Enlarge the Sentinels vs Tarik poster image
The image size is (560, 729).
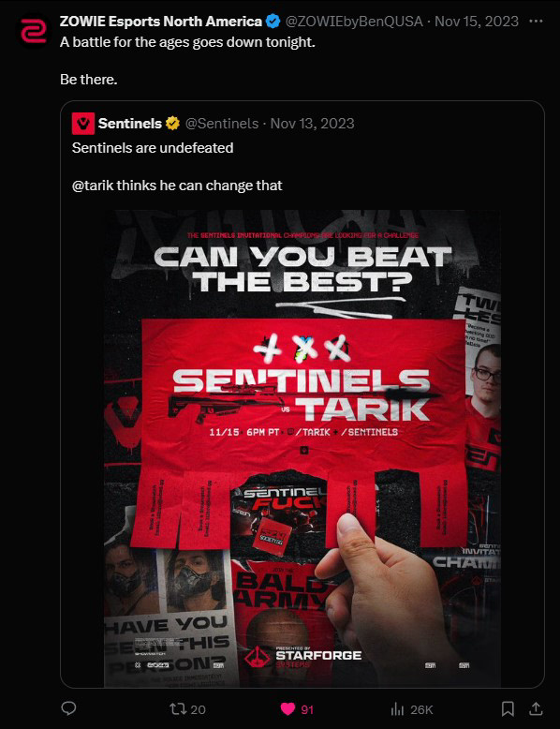click(x=302, y=449)
